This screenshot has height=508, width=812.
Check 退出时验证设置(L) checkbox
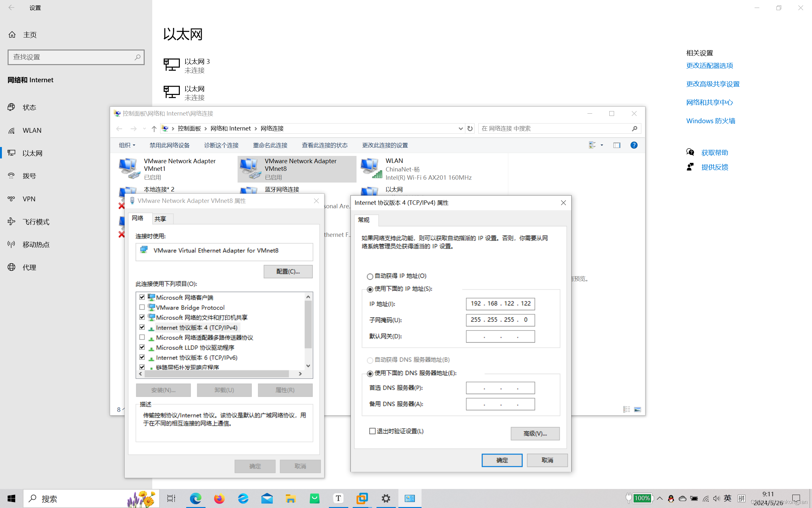coord(372,431)
